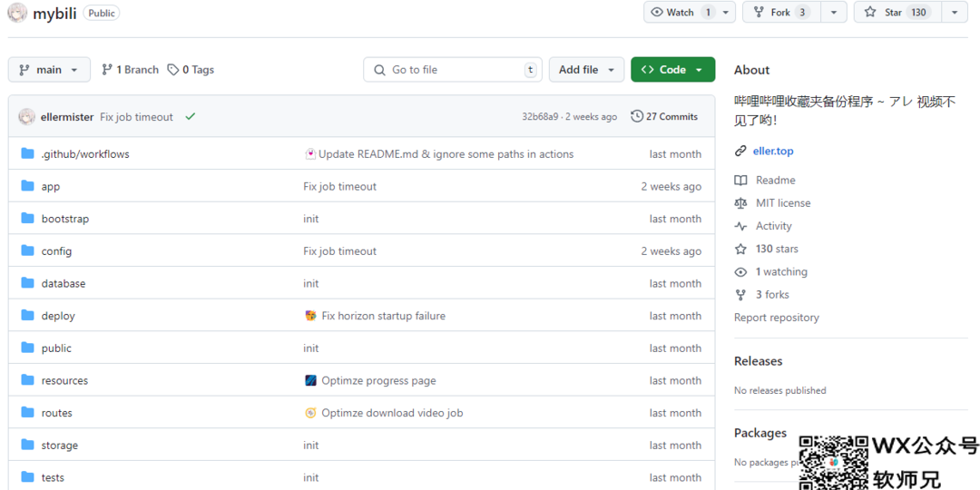View the 130 stars list
Viewport: 980px width, 490px height.
pyautogui.click(x=777, y=249)
